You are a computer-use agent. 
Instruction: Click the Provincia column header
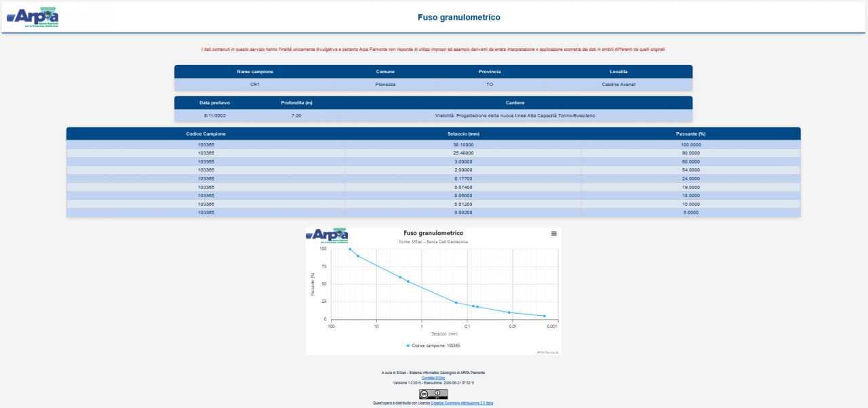click(x=490, y=71)
